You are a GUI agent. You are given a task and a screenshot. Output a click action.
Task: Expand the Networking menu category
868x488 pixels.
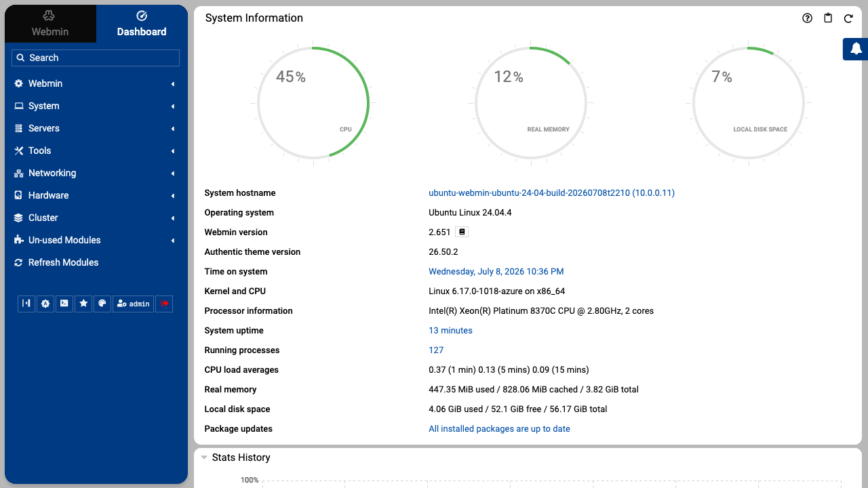click(x=96, y=173)
